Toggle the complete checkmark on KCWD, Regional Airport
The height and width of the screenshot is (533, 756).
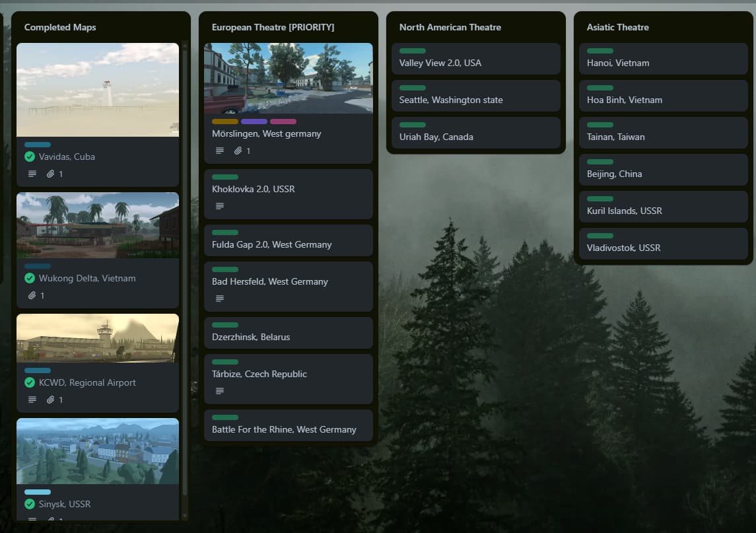tap(30, 382)
